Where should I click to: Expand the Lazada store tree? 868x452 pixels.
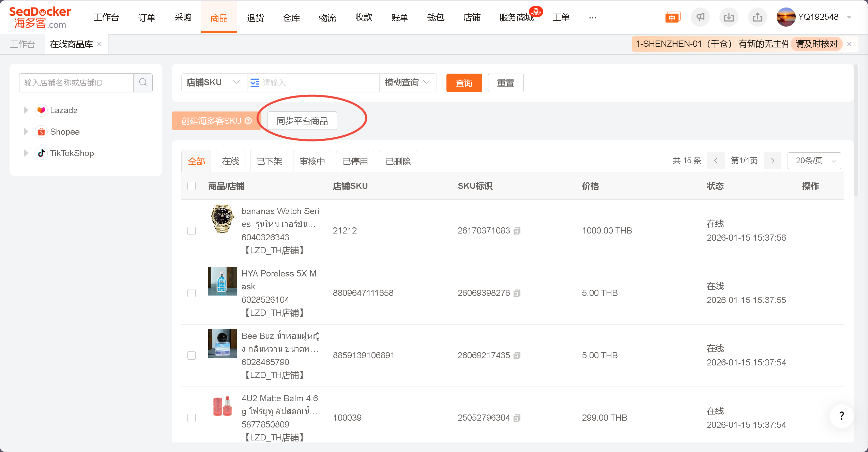pos(26,110)
